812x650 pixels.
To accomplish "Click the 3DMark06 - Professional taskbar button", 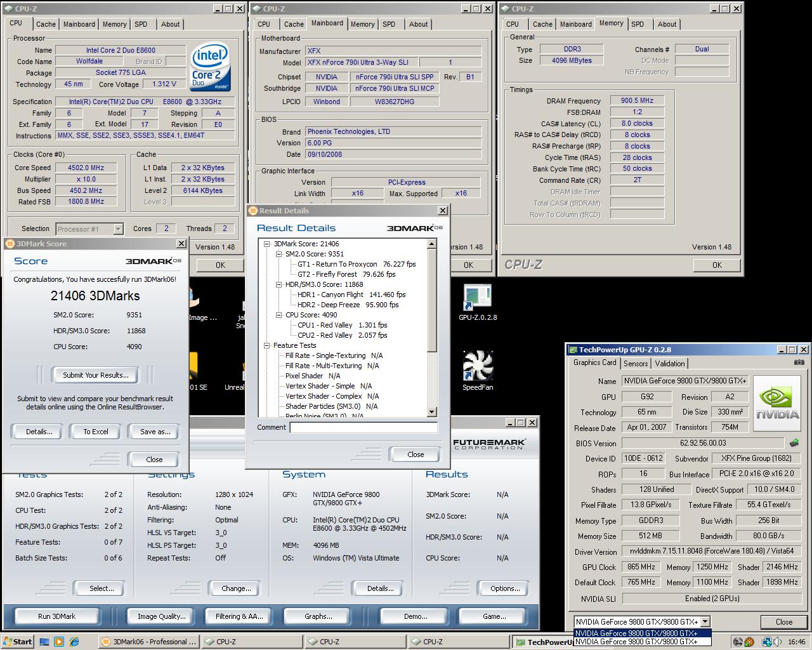I will point(148,642).
